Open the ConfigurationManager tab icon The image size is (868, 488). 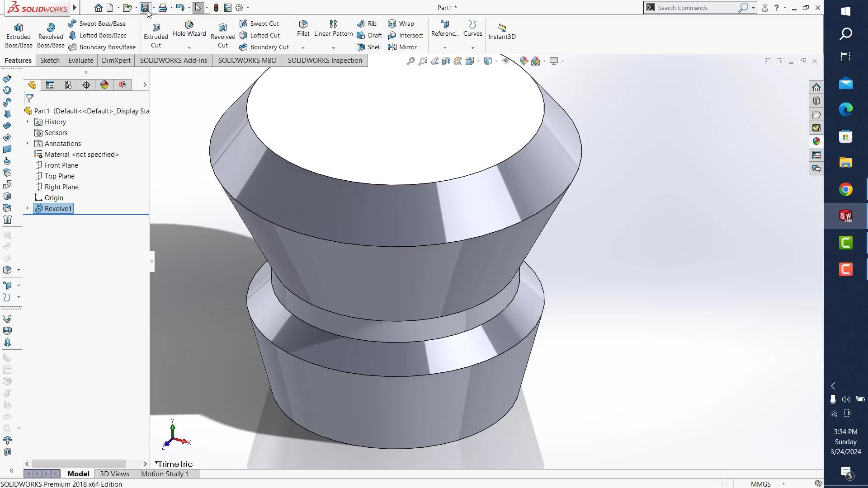click(x=68, y=85)
